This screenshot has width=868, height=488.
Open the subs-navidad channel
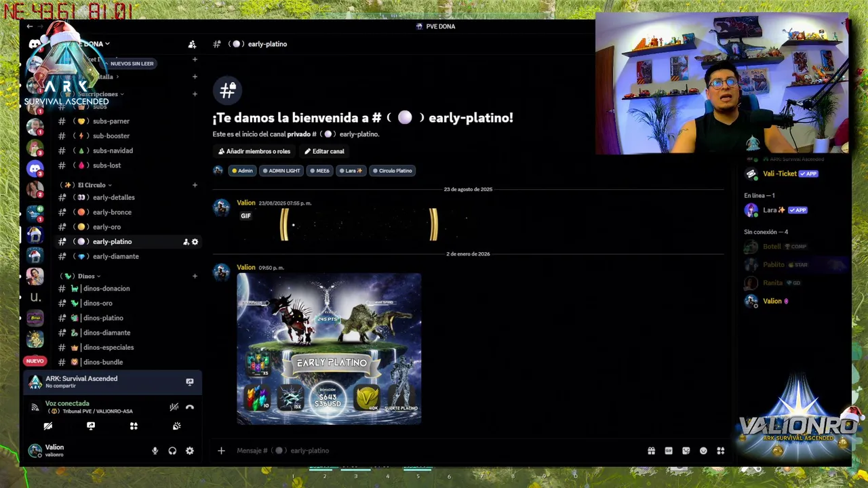(x=127, y=151)
